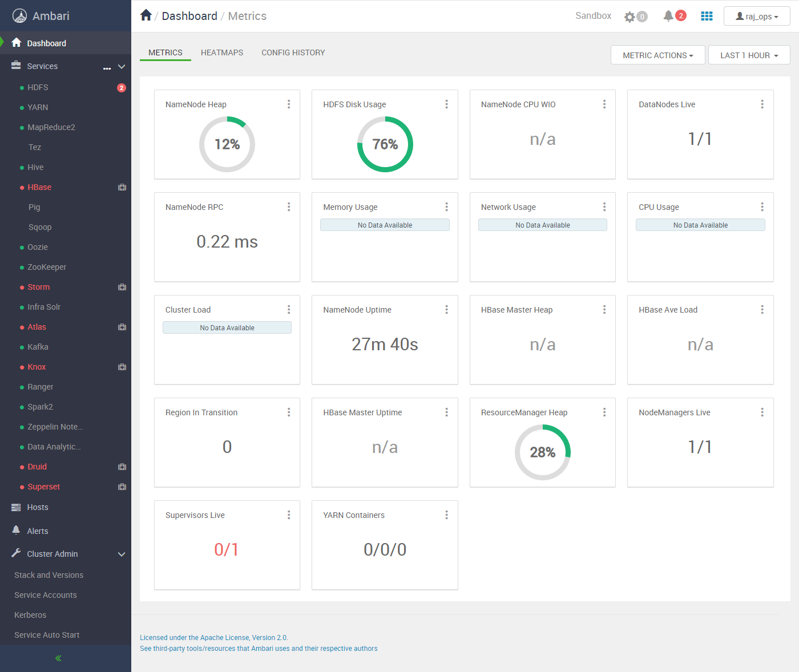Open Service Accounts page
This screenshot has width=799, height=672.
click(46, 595)
